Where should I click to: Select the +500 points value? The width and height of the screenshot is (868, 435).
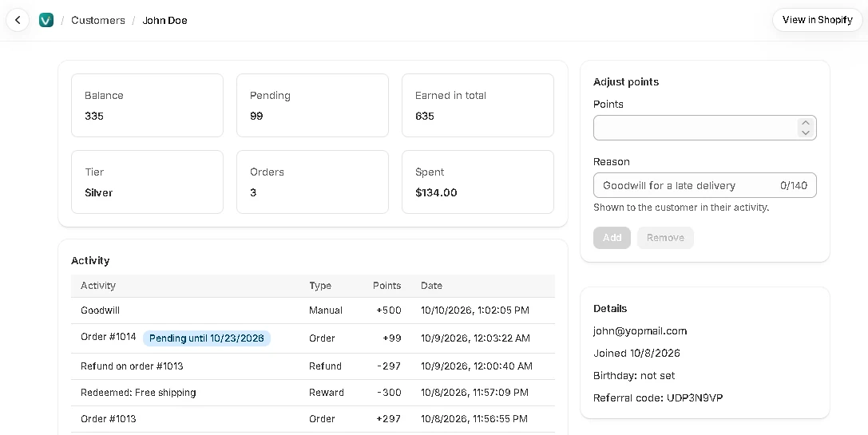point(389,310)
